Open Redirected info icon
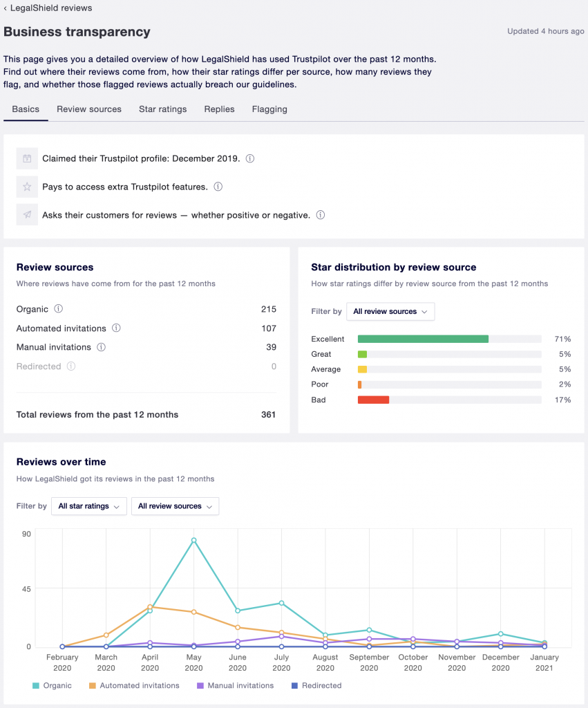 (x=71, y=366)
